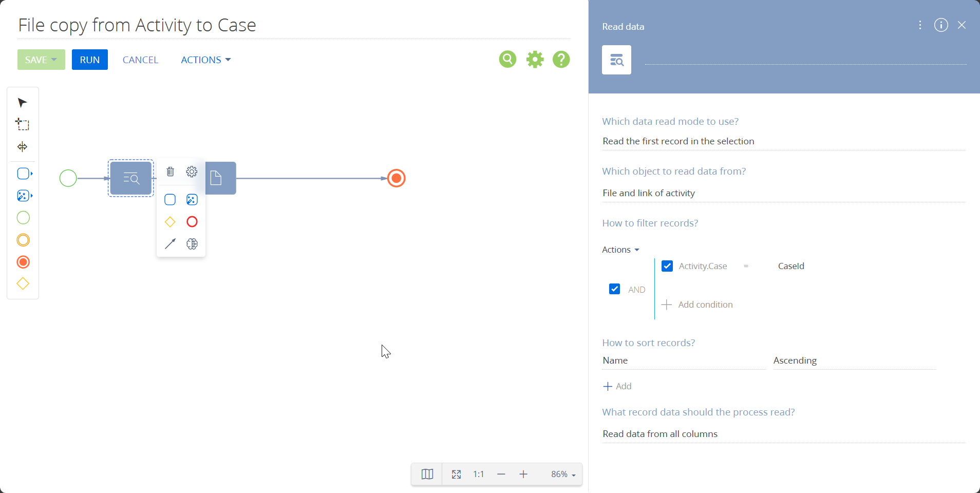This screenshot has width=980, height=493.
Task: Open the three-dot menu in Read data panel
Action: pos(920,25)
